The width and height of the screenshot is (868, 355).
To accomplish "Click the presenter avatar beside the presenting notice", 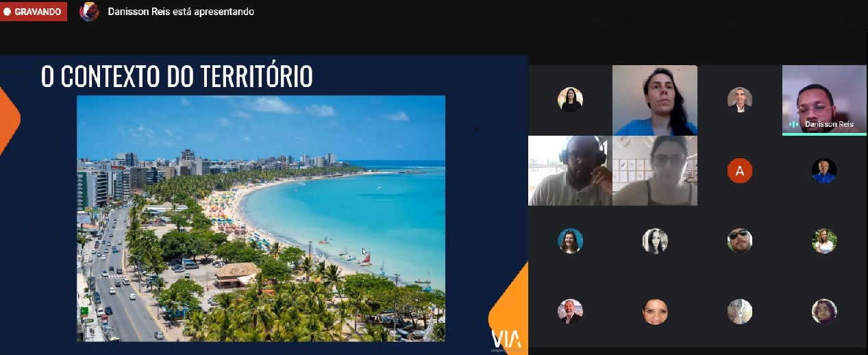I will point(89,12).
